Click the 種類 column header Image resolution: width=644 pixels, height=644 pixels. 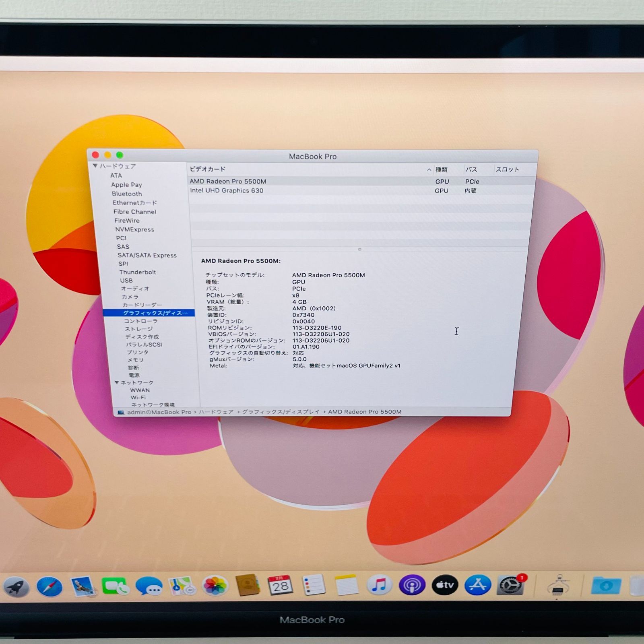[441, 170]
